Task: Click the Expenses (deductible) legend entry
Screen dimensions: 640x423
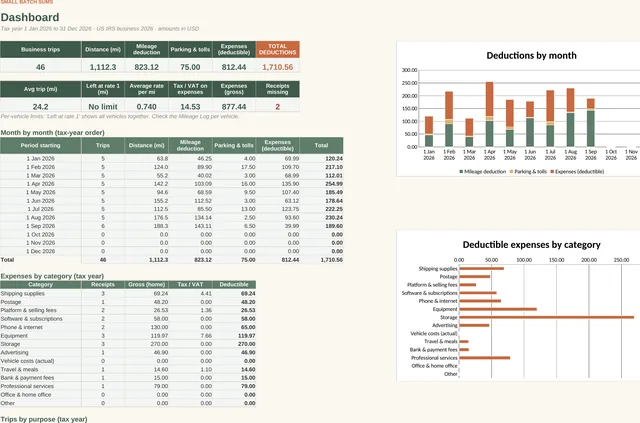Action: click(577, 172)
